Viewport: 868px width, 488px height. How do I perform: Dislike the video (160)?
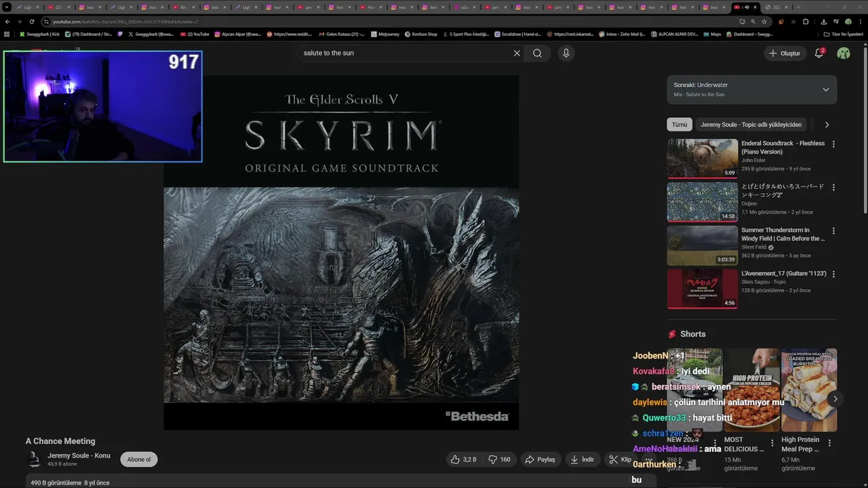500,460
